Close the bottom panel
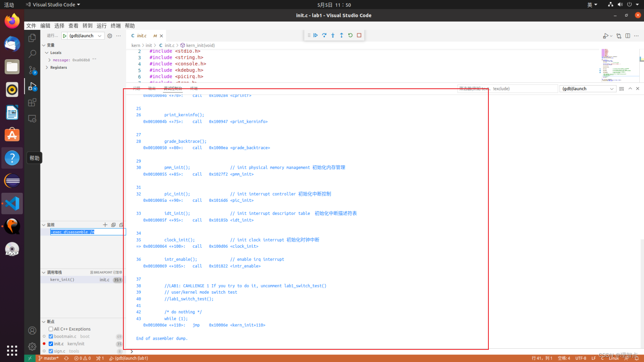644x362 pixels. (x=638, y=89)
